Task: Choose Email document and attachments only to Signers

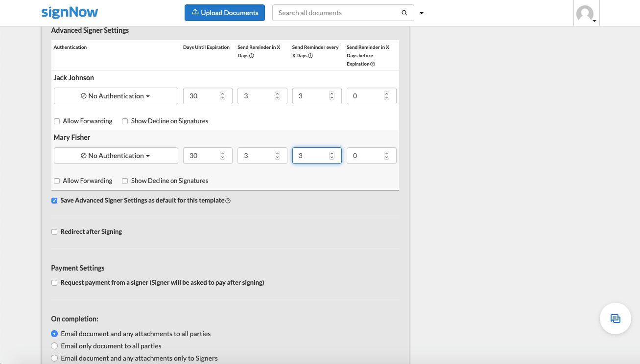Action: coord(54,358)
